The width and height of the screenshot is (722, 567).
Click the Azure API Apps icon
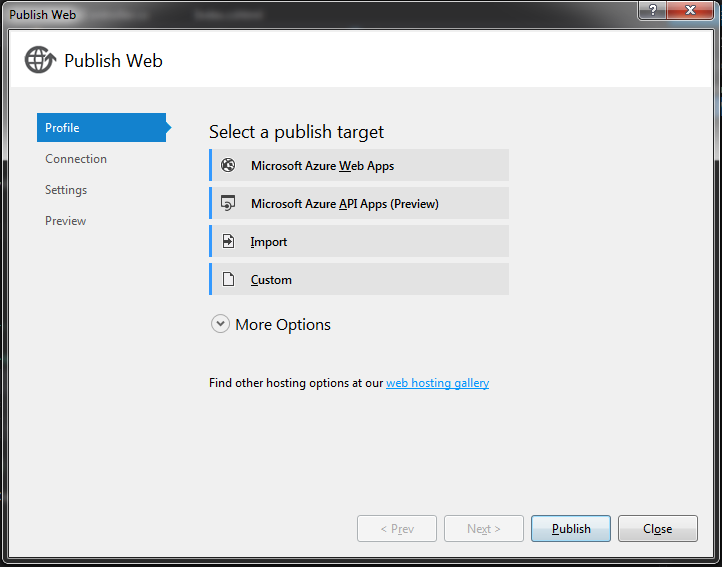coord(228,203)
